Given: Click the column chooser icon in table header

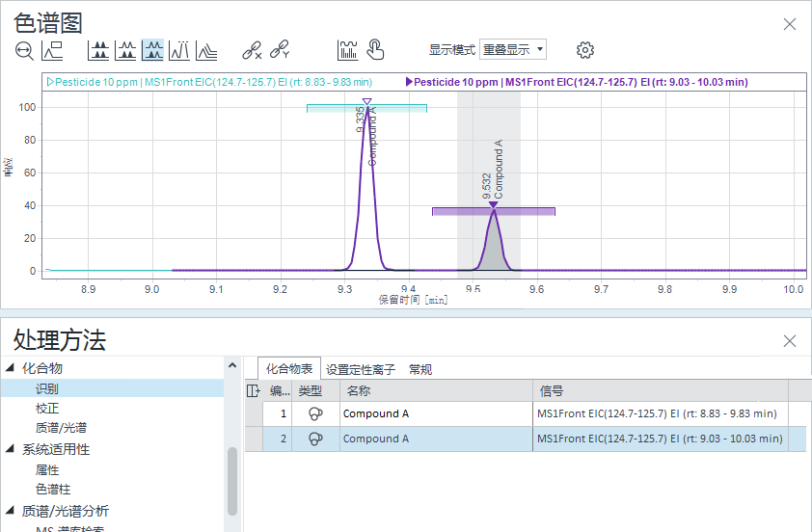Looking at the screenshot, I should coord(254,390).
